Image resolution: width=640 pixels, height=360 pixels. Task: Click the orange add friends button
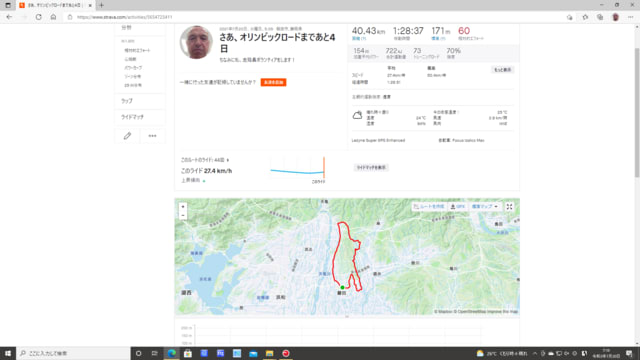[273, 82]
